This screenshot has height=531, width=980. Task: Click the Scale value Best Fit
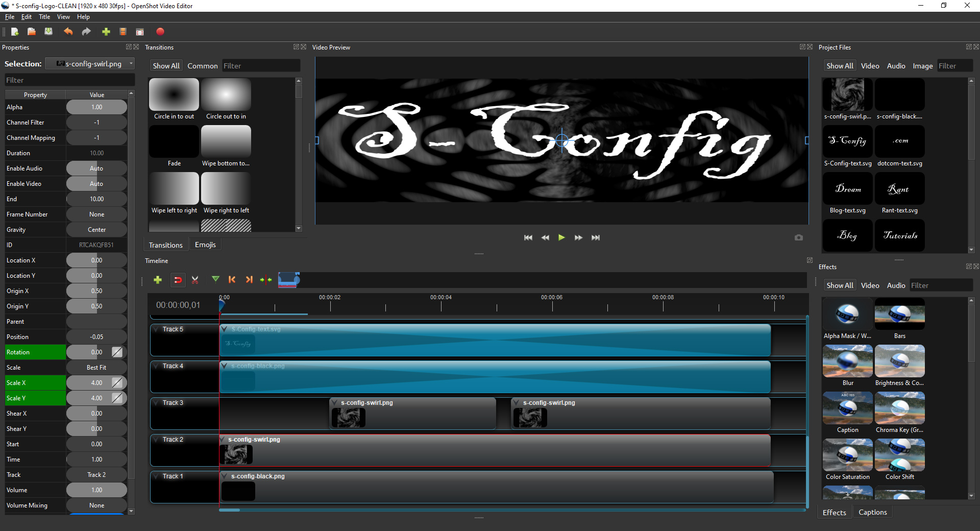(x=96, y=368)
